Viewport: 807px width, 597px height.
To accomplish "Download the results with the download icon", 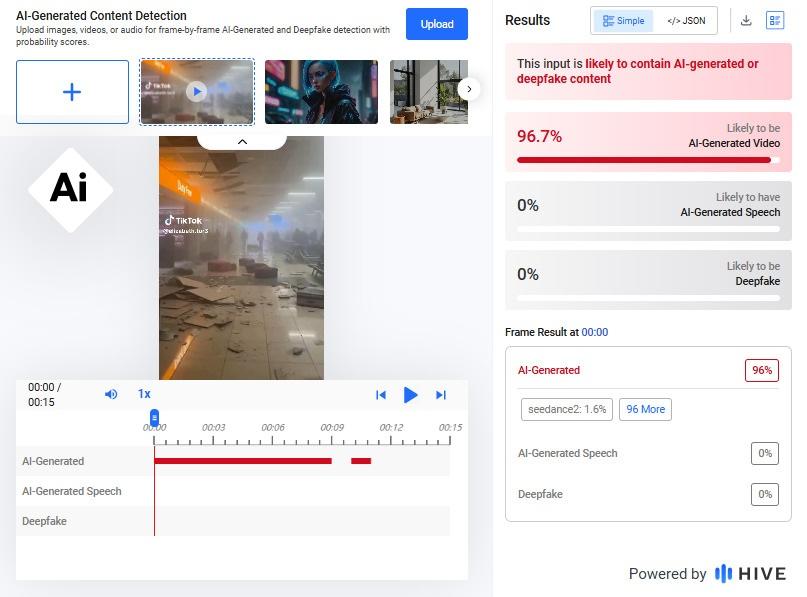I will click(x=746, y=20).
